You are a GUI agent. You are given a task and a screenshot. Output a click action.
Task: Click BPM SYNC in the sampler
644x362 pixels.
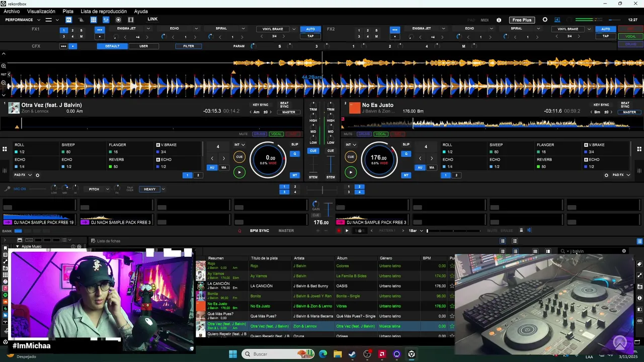260,231
